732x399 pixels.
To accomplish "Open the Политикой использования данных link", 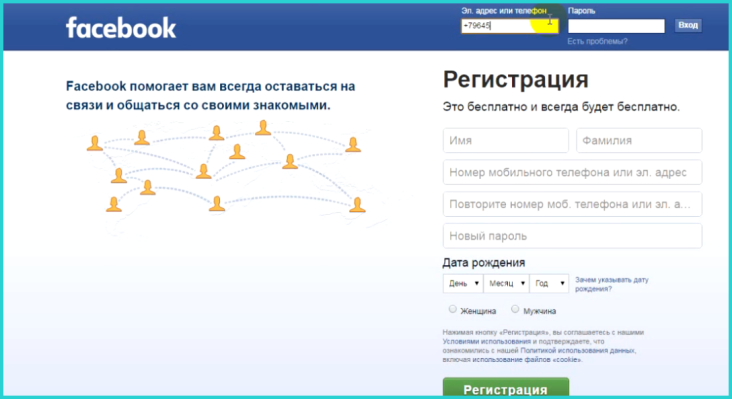I will (x=577, y=350).
